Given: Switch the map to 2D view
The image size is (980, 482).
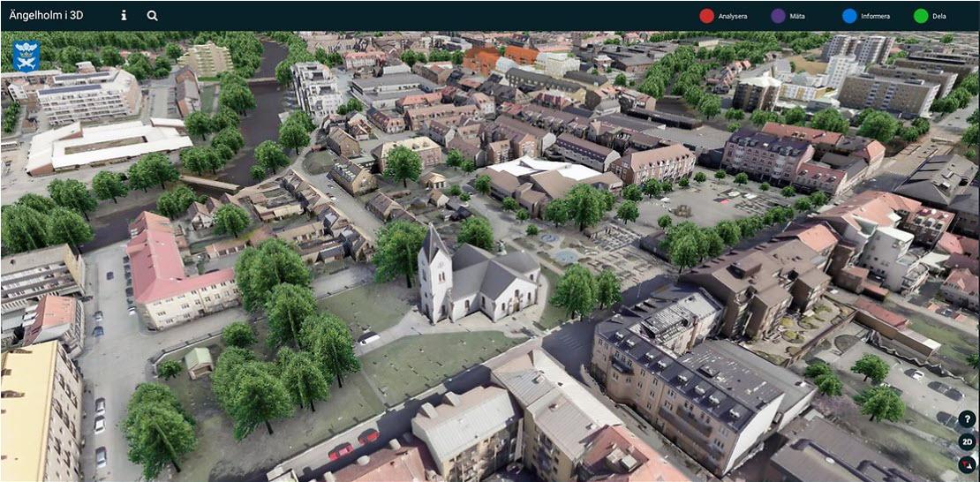Looking at the screenshot, I should (x=966, y=442).
